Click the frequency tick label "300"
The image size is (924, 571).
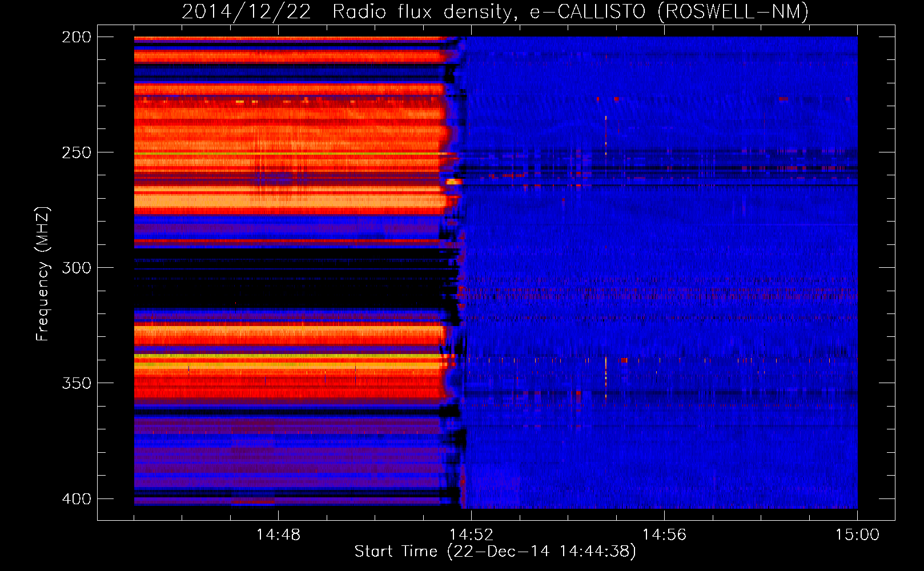click(x=77, y=268)
